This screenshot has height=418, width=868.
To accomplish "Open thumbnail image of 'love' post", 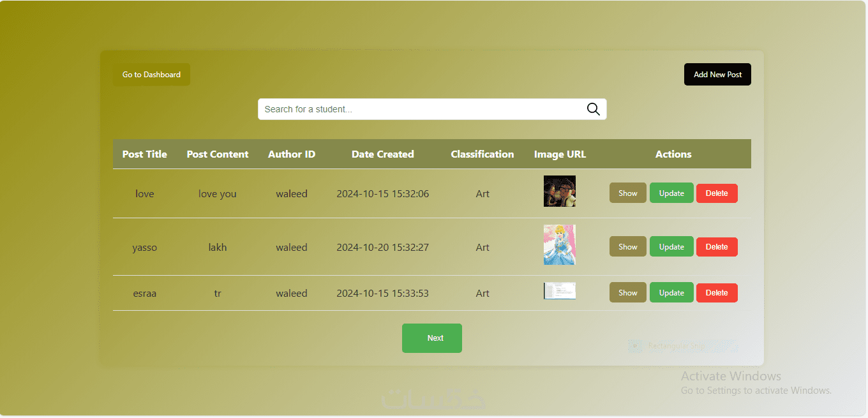I will point(560,191).
